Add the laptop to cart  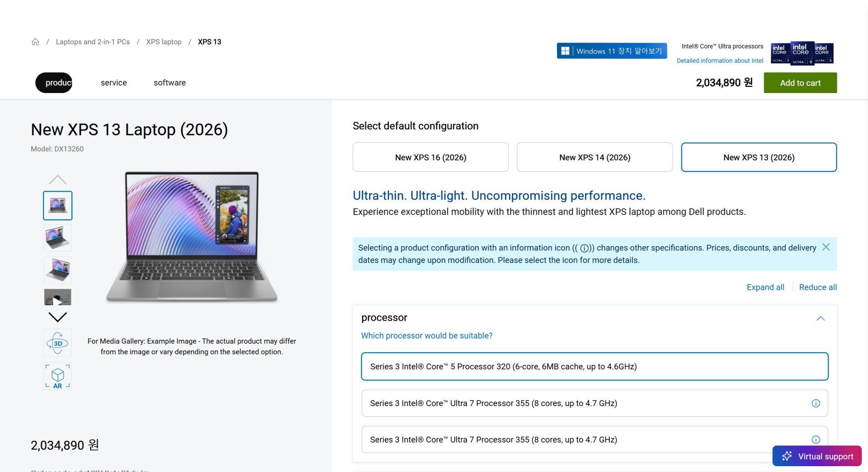coord(800,83)
